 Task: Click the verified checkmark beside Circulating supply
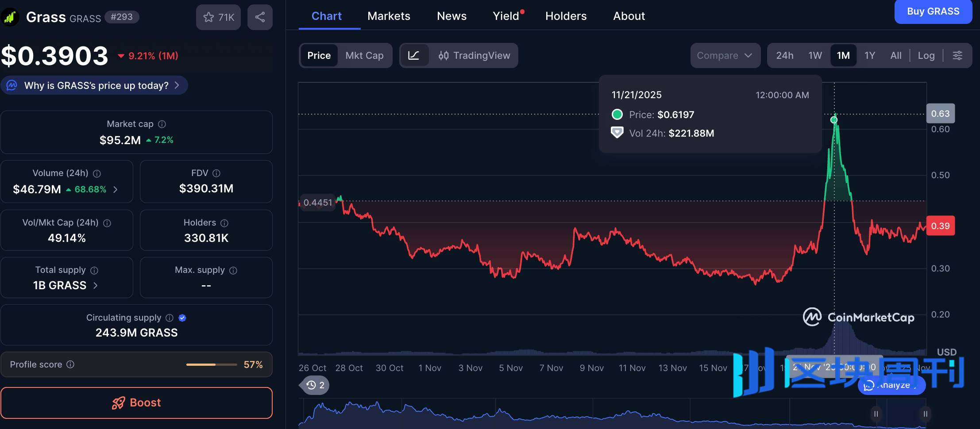pos(182,318)
